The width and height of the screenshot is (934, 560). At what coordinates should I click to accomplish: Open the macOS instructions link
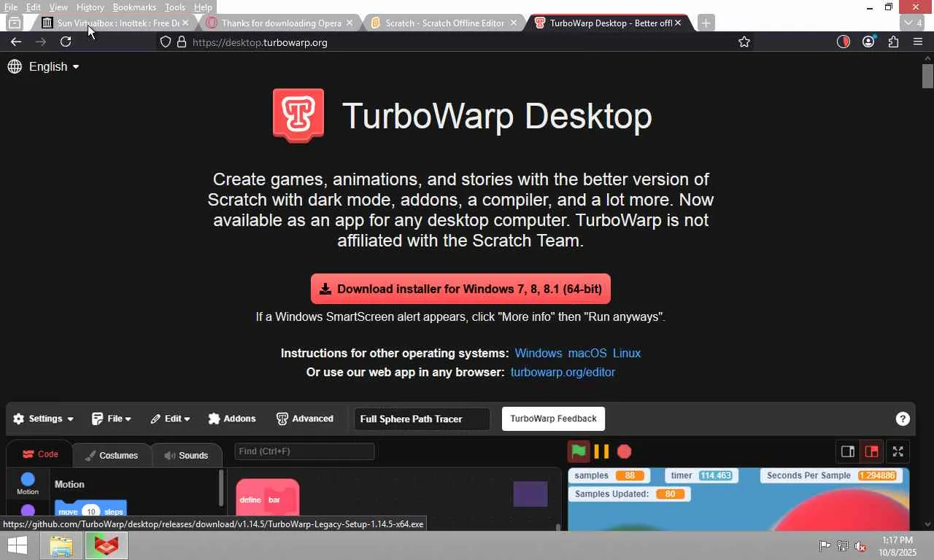tap(587, 353)
